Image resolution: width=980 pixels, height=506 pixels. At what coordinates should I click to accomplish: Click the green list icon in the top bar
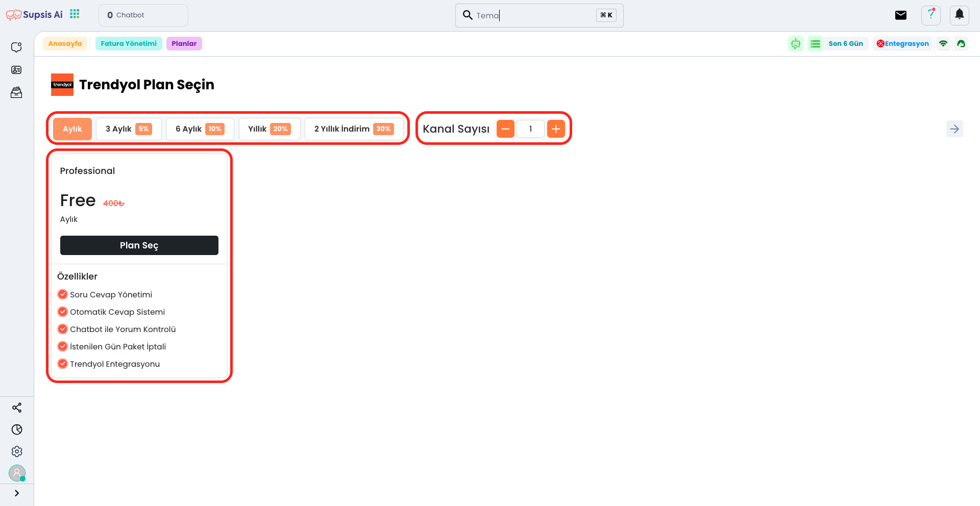[x=815, y=44]
